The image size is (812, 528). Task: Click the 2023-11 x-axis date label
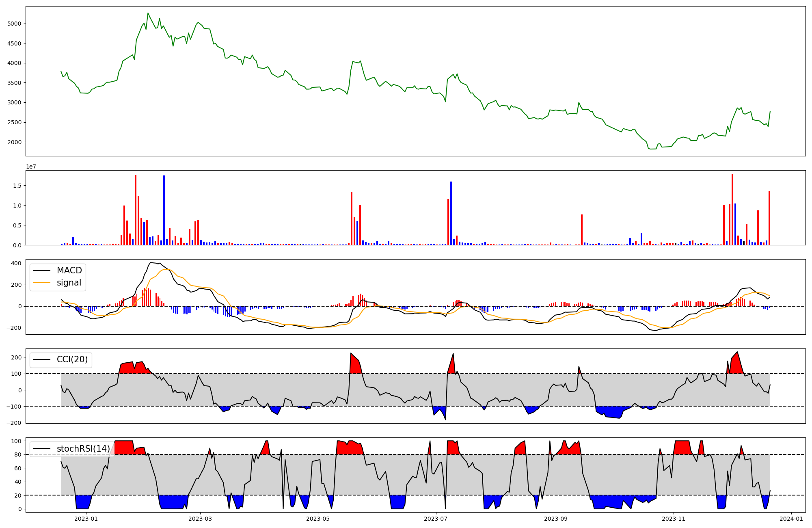tap(674, 519)
